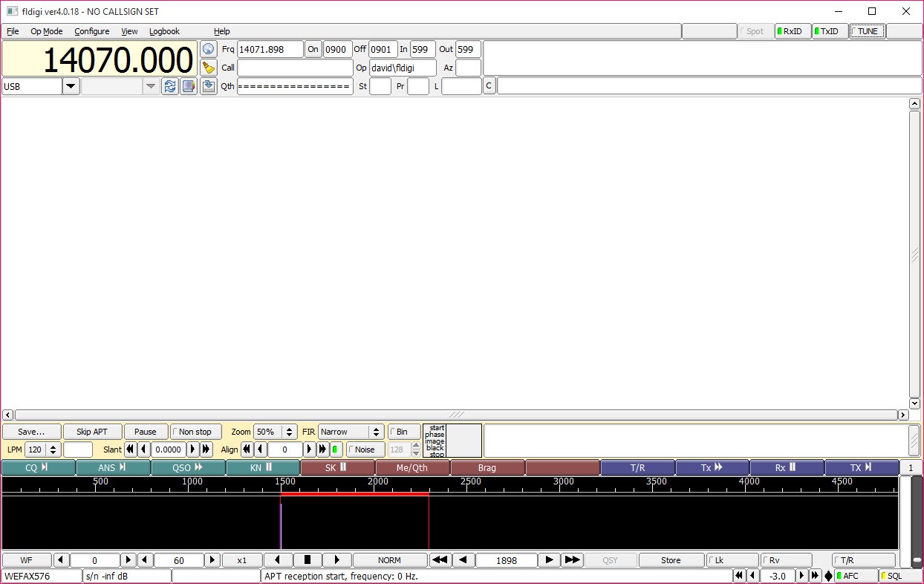Clear the log fields with the broom icon
The height and width of the screenshot is (584, 924).
(209, 68)
